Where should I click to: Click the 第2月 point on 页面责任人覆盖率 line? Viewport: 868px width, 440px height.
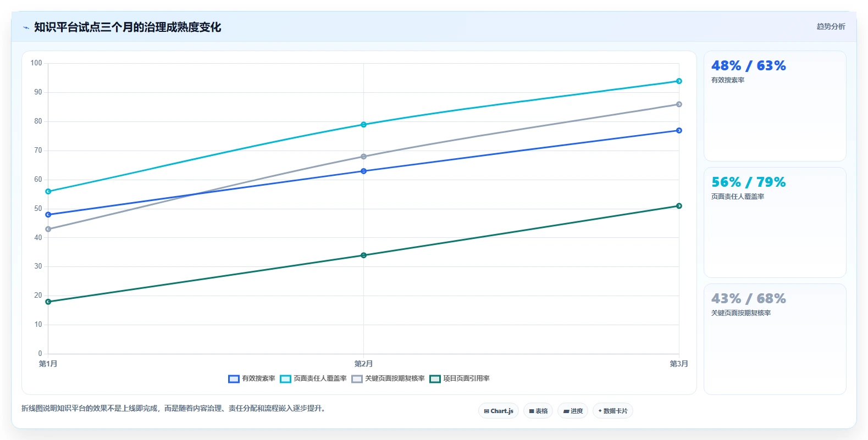point(363,125)
